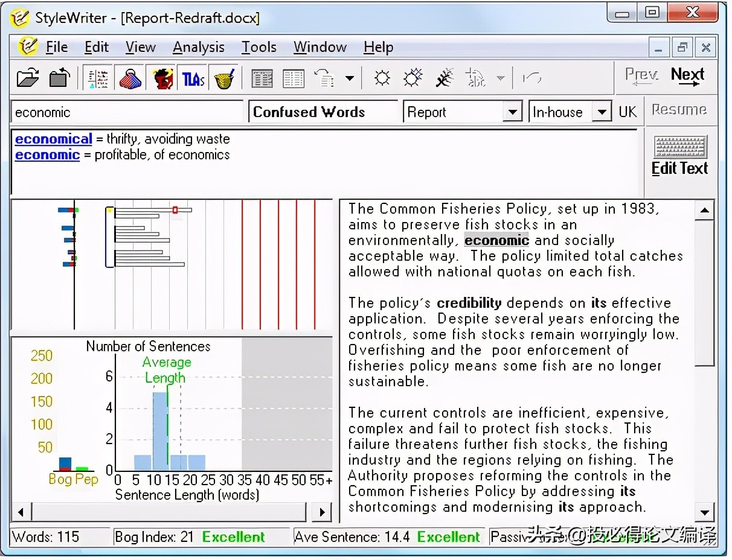Toggle the colored text-lines view button
This screenshot has width=732, height=560.
(x=98, y=78)
